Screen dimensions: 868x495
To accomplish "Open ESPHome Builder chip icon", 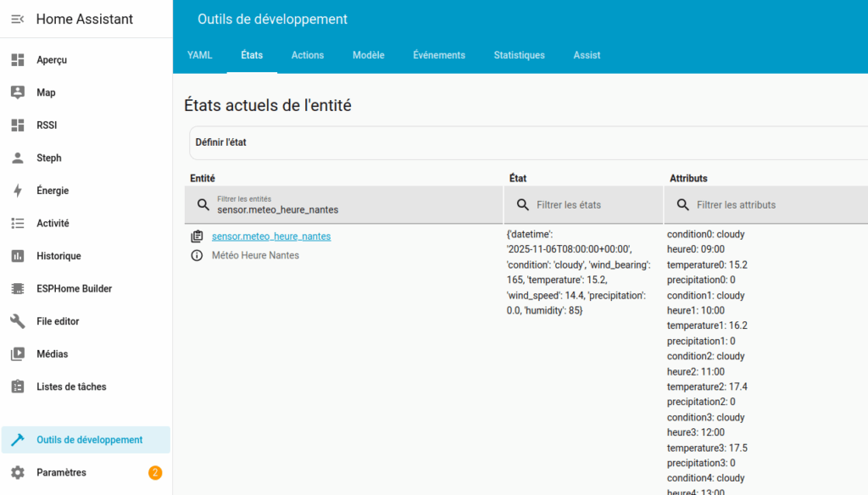I will (x=18, y=288).
